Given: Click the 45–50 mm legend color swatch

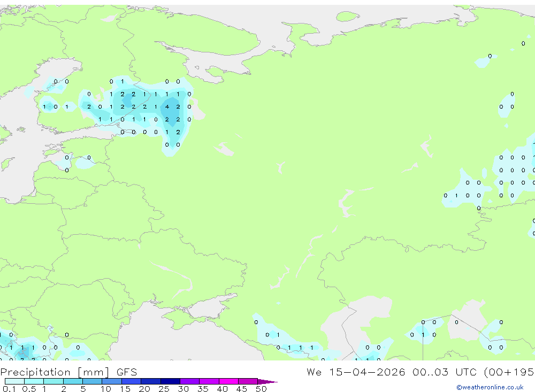Looking at the screenshot, I should [x=248, y=381].
